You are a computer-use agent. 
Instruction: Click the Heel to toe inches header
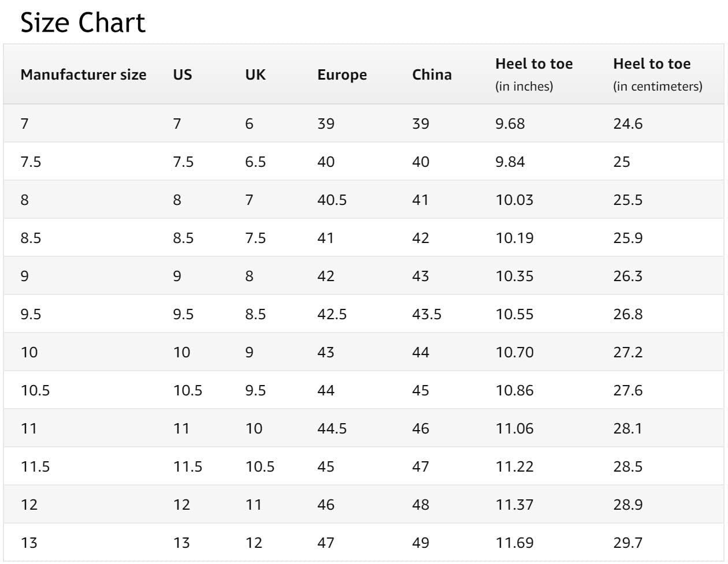[x=534, y=74]
